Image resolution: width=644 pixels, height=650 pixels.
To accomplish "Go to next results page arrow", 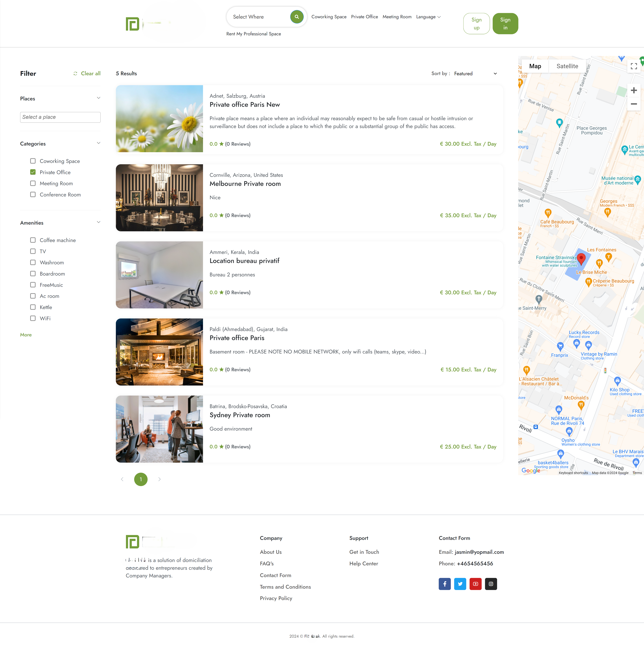I will point(159,479).
